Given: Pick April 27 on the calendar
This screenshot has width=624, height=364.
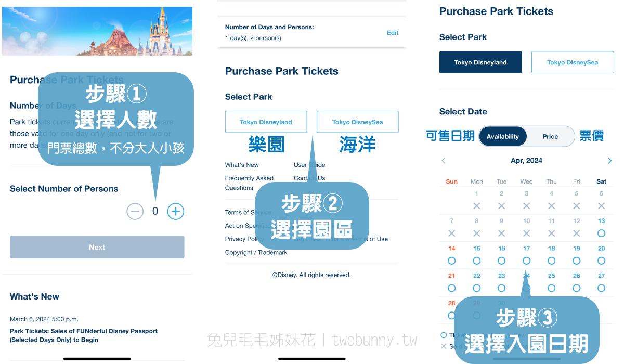Looking at the screenshot, I should tap(602, 282).
